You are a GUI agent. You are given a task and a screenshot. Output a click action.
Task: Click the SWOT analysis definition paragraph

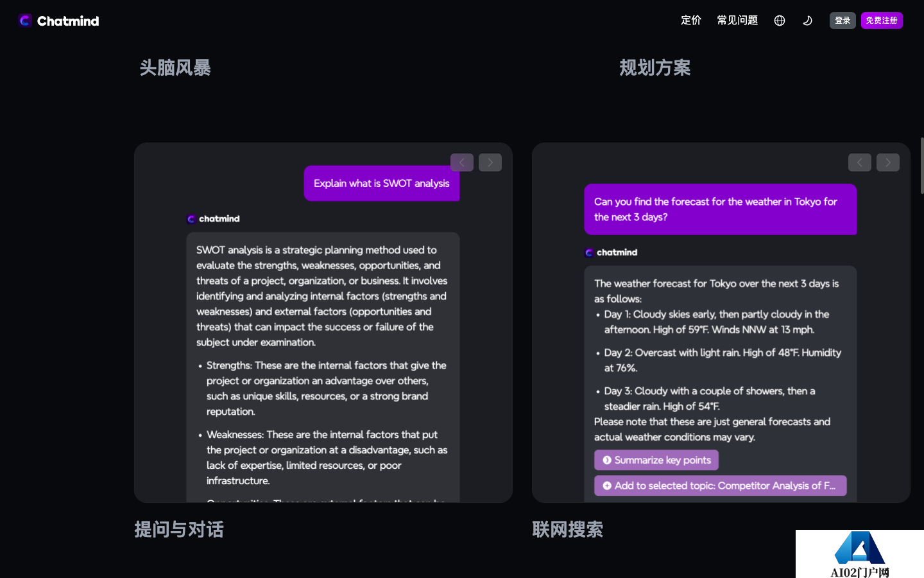[322, 296]
